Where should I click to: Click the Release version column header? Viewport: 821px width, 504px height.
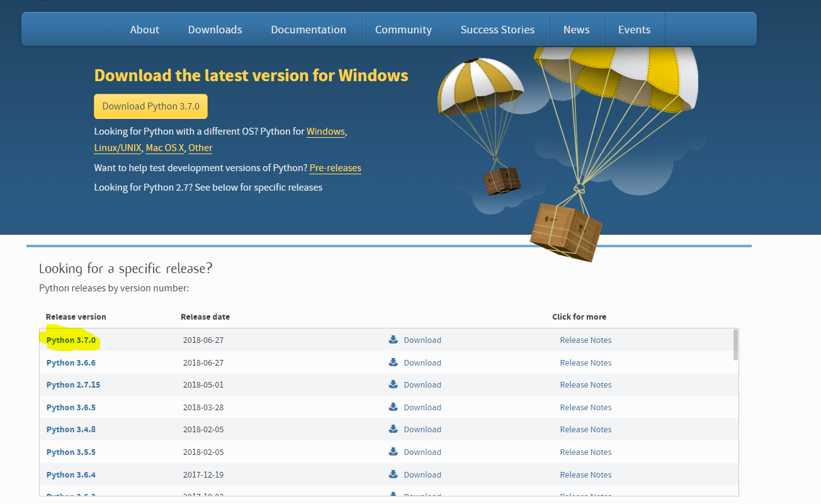(x=76, y=316)
